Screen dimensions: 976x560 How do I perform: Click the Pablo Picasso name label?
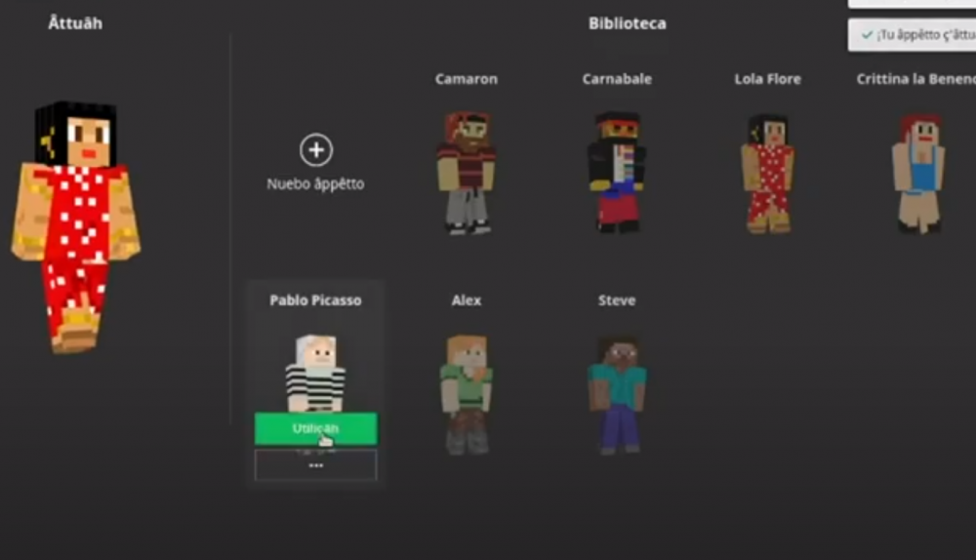315,300
